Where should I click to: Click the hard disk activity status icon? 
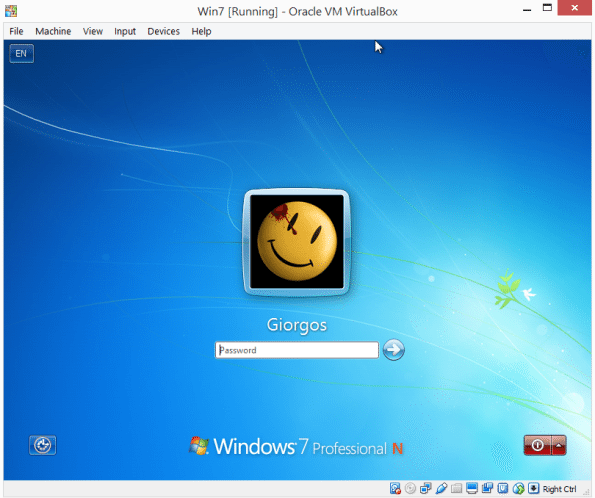(395, 489)
